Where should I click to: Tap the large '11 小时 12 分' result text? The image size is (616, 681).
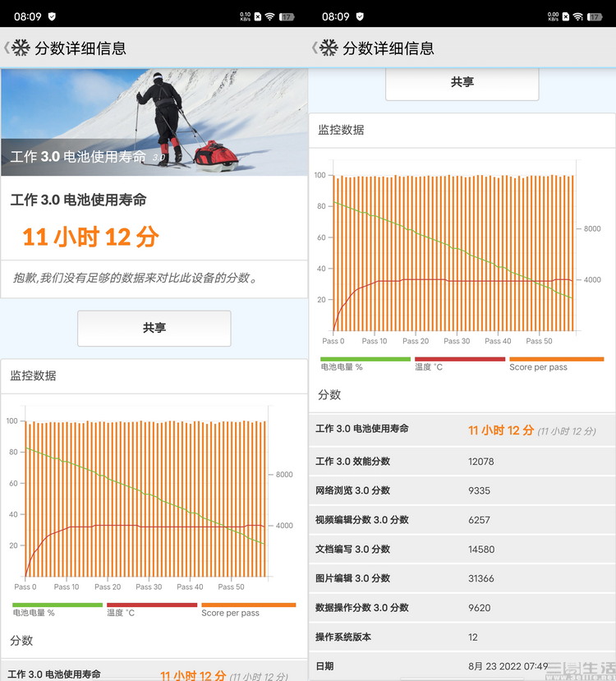[90, 237]
